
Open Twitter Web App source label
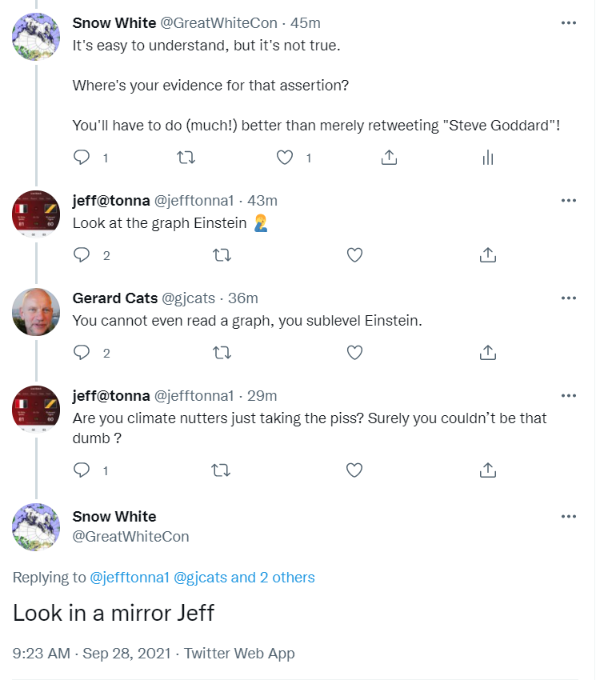[239, 653]
